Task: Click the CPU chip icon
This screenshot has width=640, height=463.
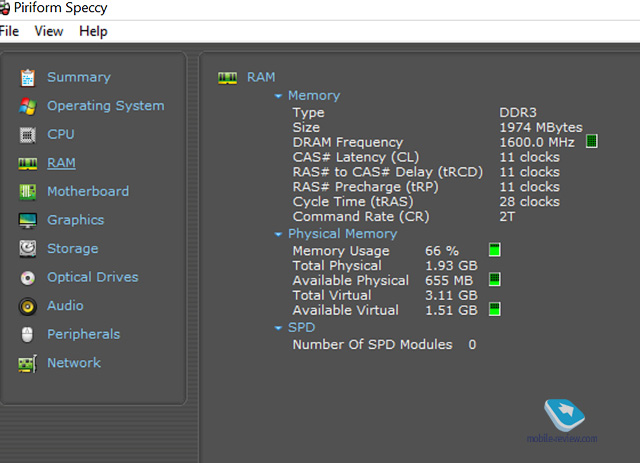Action: 28,135
